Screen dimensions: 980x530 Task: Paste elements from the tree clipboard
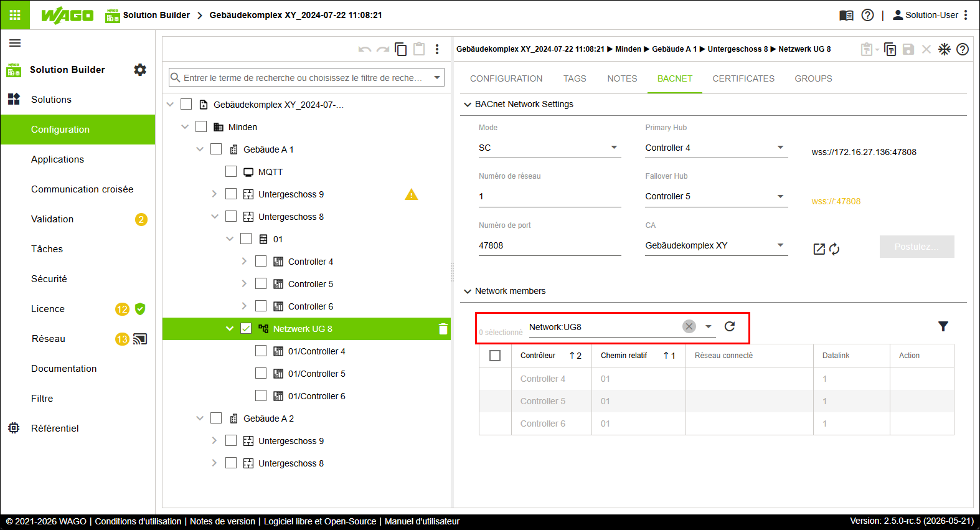(x=419, y=49)
